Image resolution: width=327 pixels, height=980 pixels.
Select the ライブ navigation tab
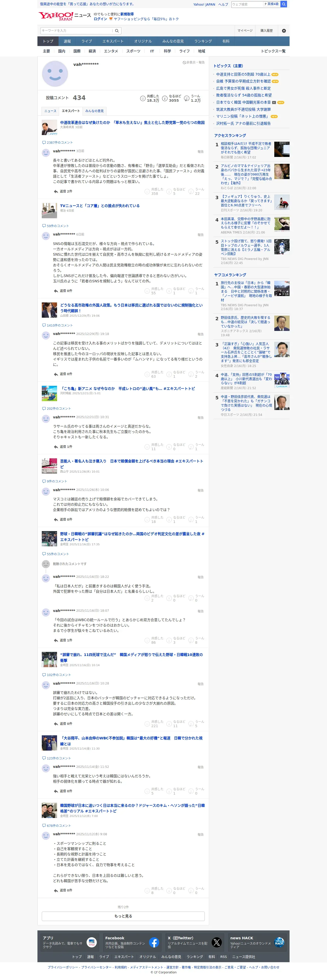[x=87, y=41]
